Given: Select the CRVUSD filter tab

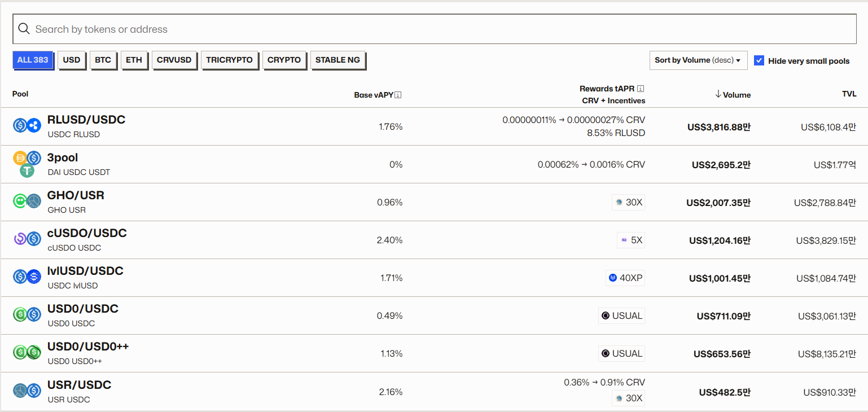Looking at the screenshot, I should [174, 60].
